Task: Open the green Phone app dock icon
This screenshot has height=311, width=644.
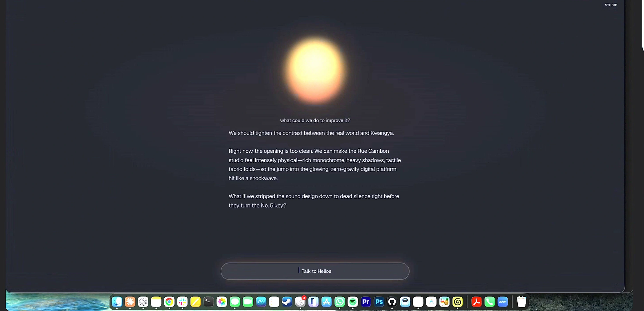Action: 489,302
